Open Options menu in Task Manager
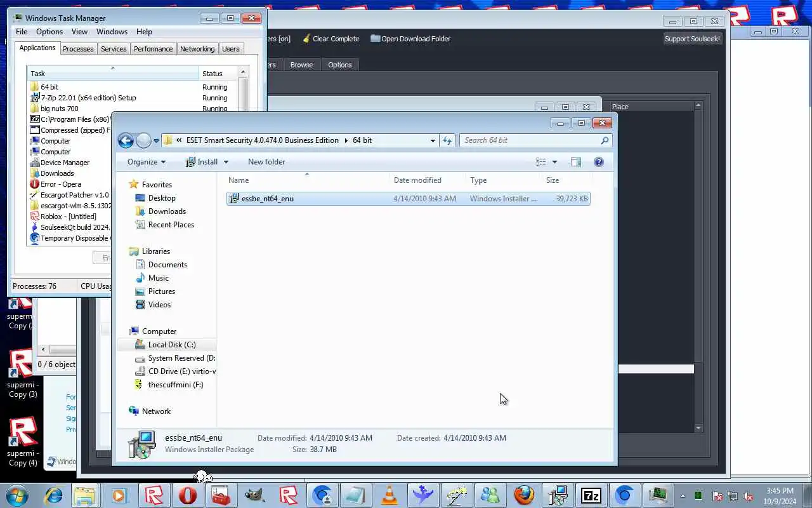Image resolution: width=812 pixels, height=508 pixels. [49, 32]
